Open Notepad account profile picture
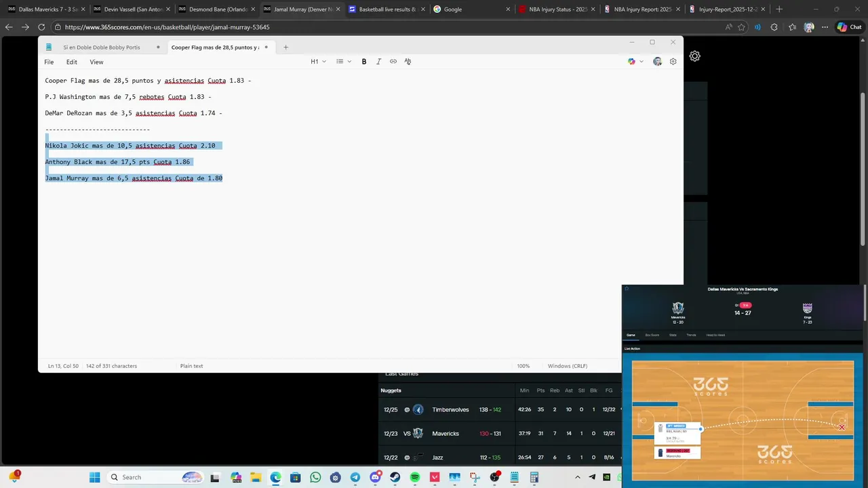The width and height of the screenshot is (868, 488). (x=657, y=62)
